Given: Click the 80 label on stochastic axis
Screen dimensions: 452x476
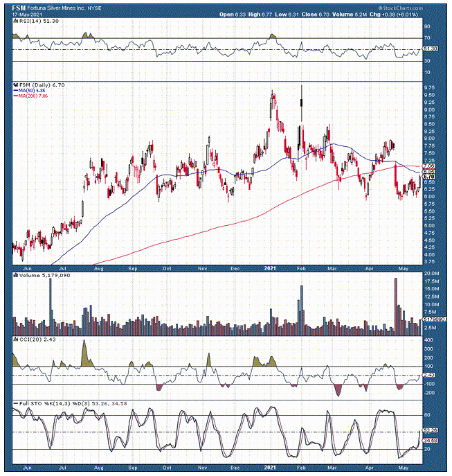Looking at the screenshot, I should point(428,415).
